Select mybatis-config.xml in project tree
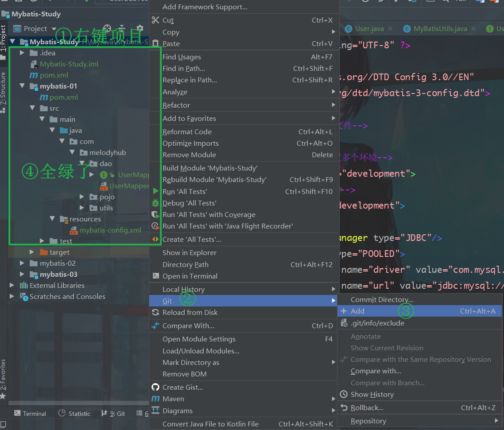Viewport: 504px width, 430px height. click(x=110, y=230)
